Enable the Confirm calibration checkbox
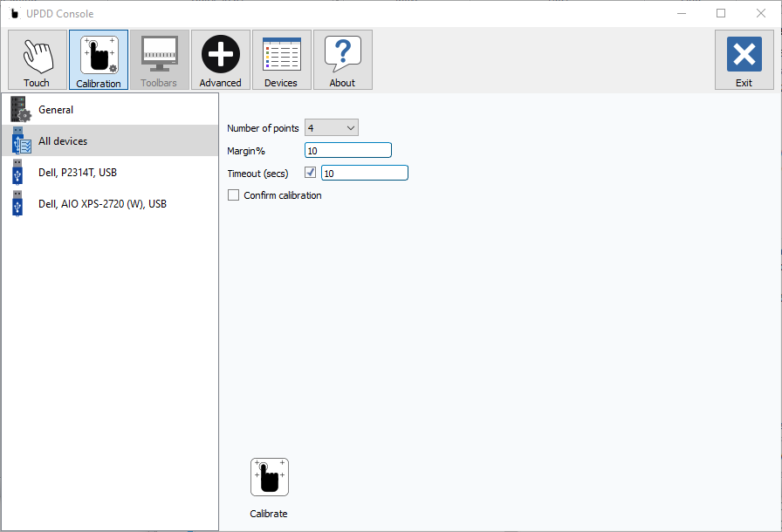 (233, 195)
